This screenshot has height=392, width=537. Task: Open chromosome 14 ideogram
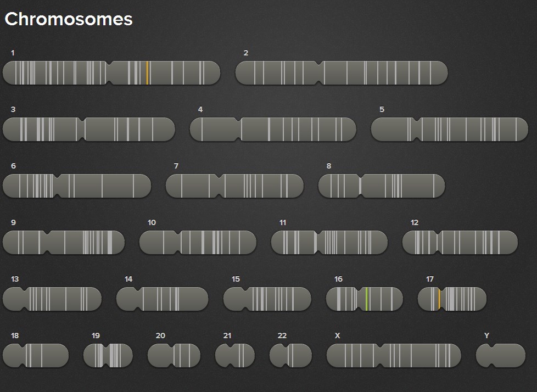pos(163,299)
